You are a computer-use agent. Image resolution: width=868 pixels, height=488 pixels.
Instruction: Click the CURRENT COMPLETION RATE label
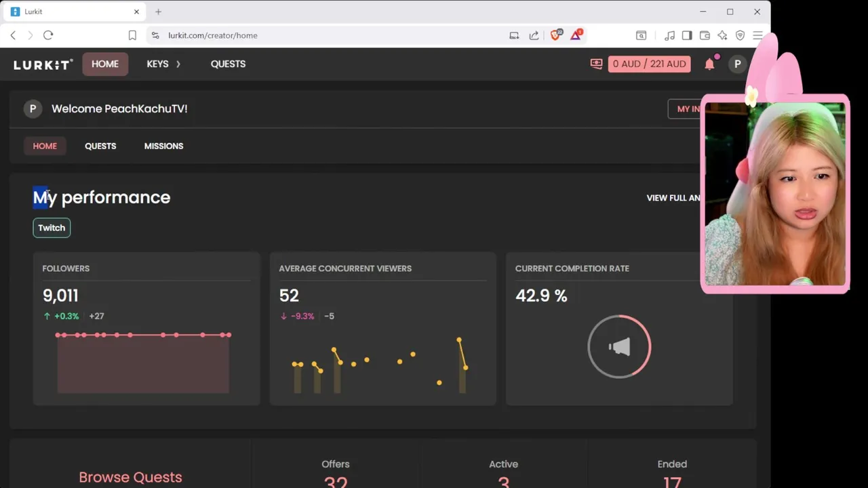click(x=572, y=268)
